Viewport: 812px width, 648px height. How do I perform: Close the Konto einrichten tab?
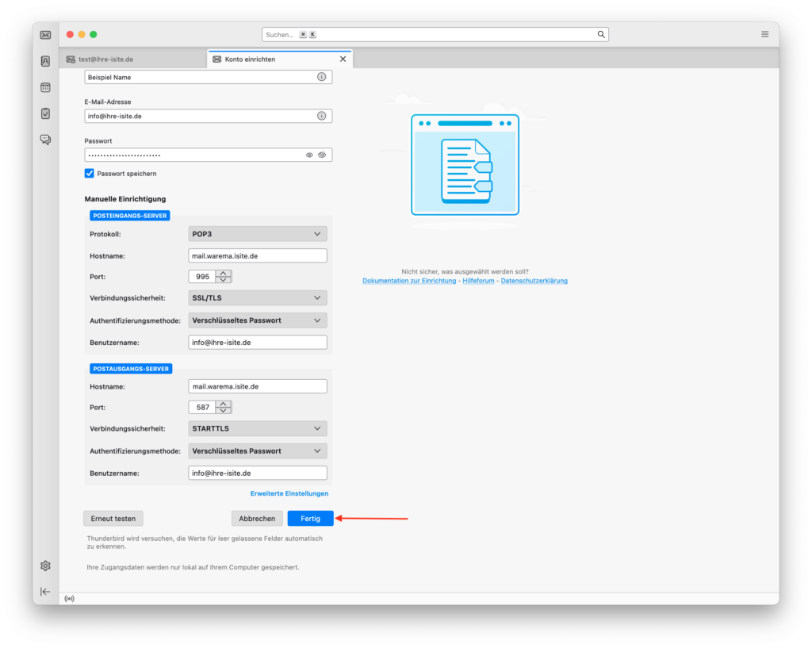[x=343, y=59]
